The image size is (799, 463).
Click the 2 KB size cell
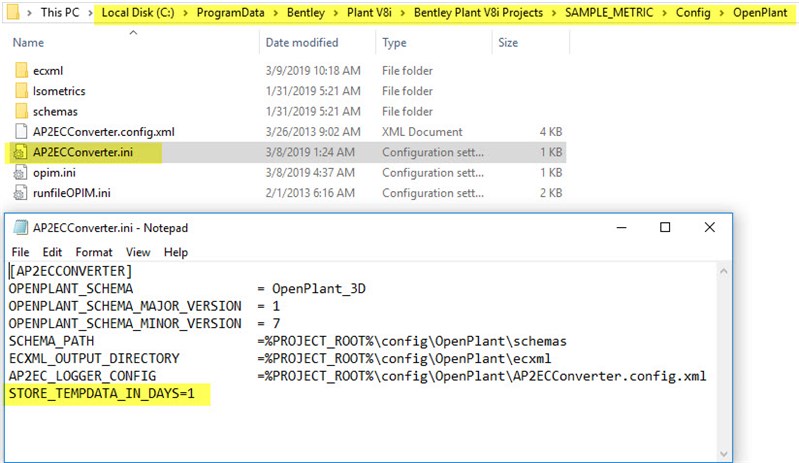tap(551, 193)
